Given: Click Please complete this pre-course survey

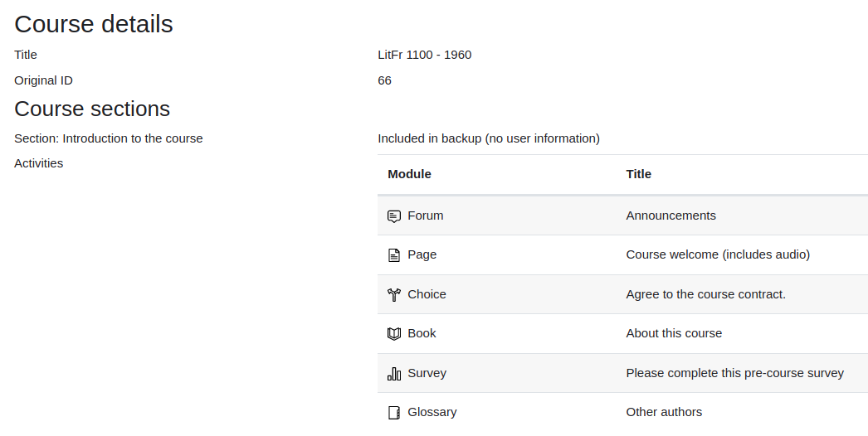Looking at the screenshot, I should click(734, 373).
